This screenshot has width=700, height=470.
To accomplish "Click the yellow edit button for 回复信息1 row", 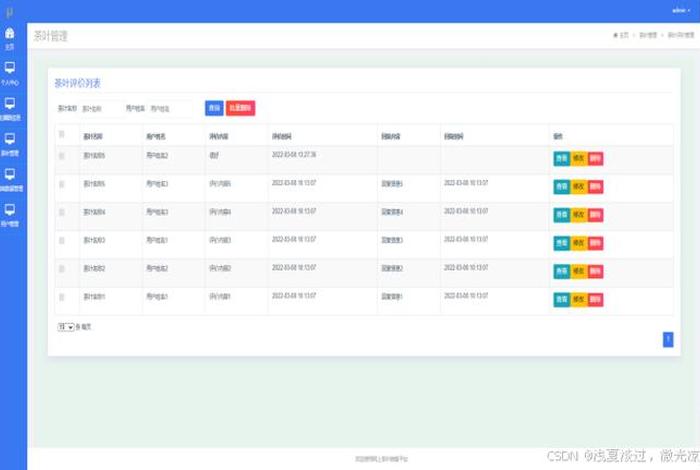I will 579,299.
